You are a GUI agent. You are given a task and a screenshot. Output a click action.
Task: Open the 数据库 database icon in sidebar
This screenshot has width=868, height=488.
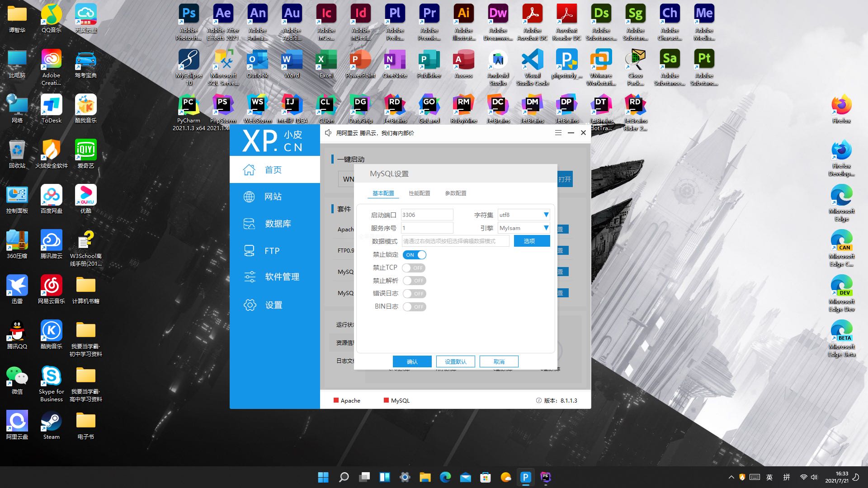click(x=249, y=224)
